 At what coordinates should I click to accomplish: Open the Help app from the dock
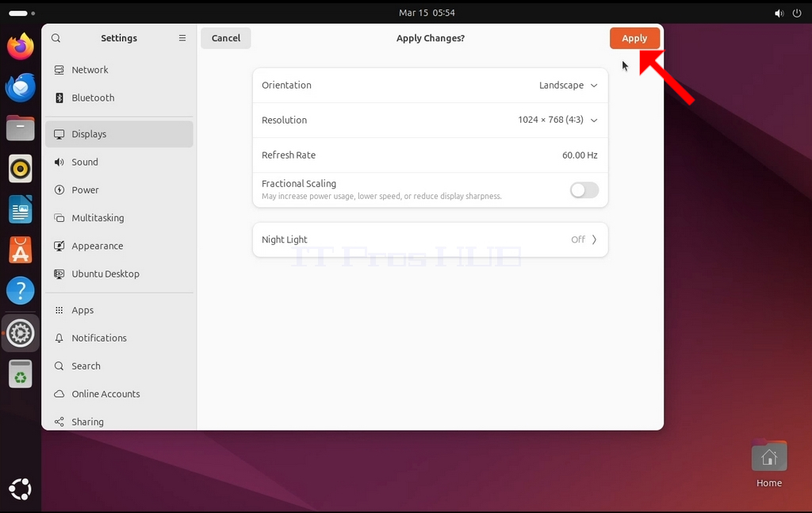click(x=20, y=291)
